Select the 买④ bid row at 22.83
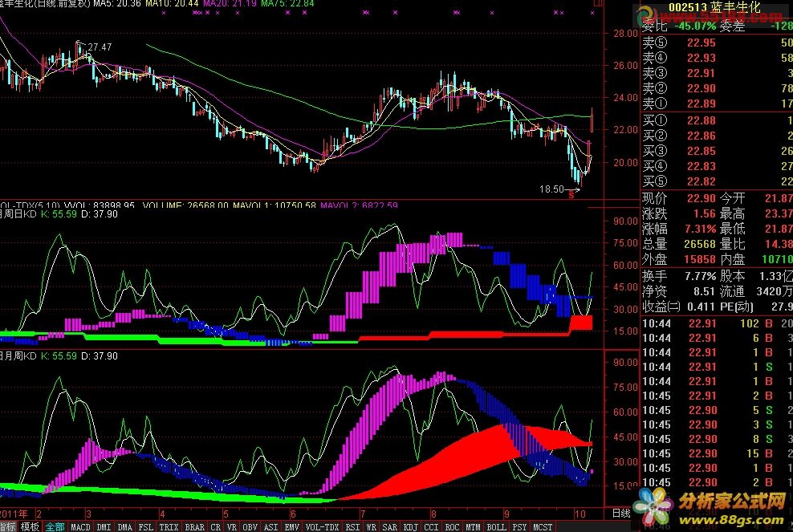This screenshot has height=532, width=793. pyautogui.click(x=717, y=166)
